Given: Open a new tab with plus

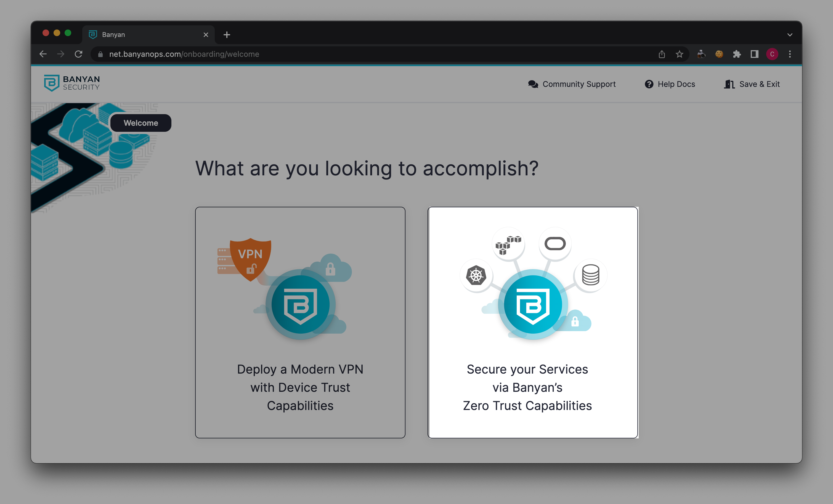Looking at the screenshot, I should pyautogui.click(x=227, y=35).
